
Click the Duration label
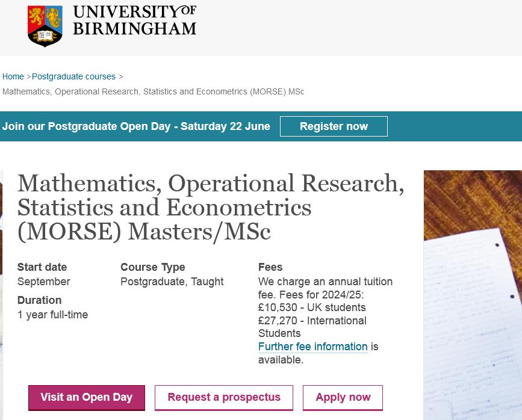tap(39, 300)
